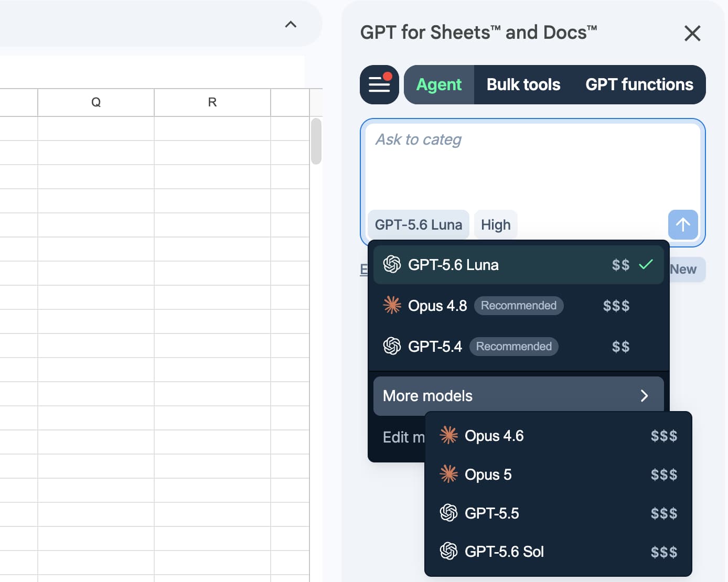
Task: Open the GPT-5.6 Luna model selector chip
Action: pos(419,224)
